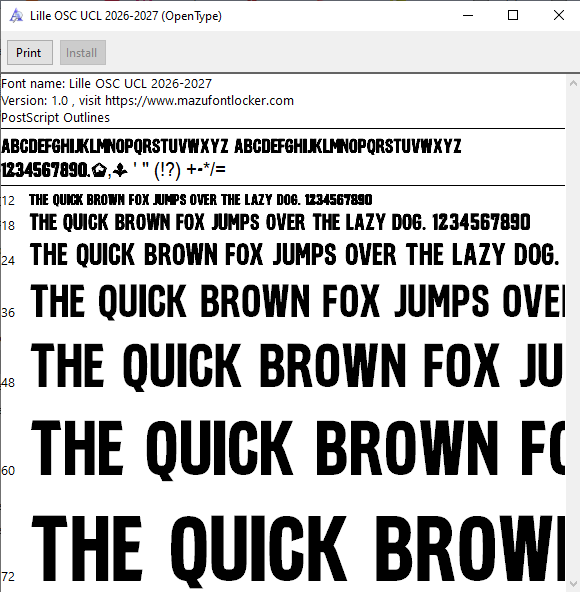
Task: Click the uppercase alphabet sample row
Action: click(231, 146)
